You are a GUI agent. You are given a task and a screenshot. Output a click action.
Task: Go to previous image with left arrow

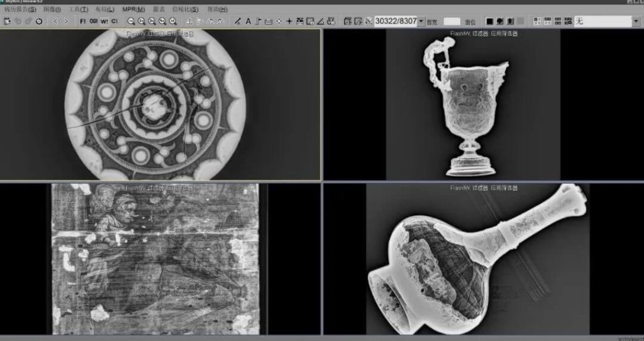55,21
